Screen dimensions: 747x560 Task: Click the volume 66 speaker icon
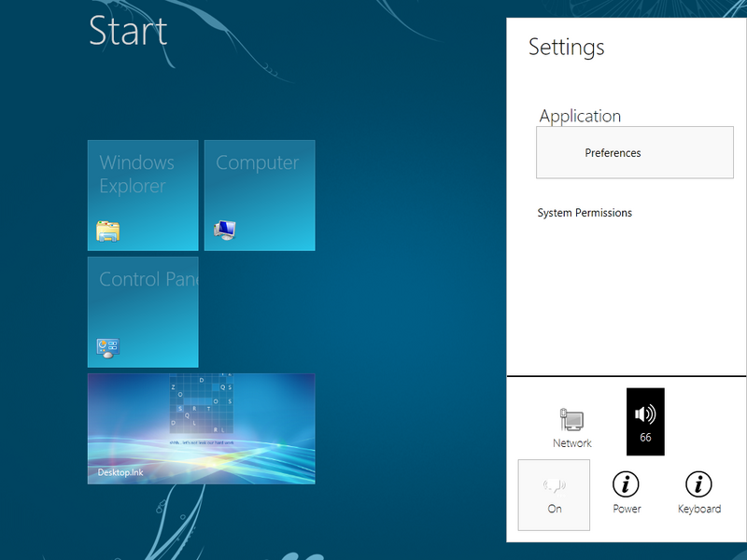645,422
